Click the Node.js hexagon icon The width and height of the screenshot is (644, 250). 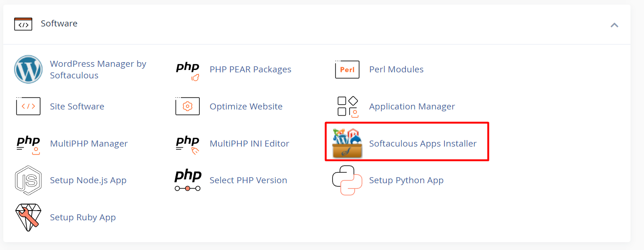coord(28,180)
